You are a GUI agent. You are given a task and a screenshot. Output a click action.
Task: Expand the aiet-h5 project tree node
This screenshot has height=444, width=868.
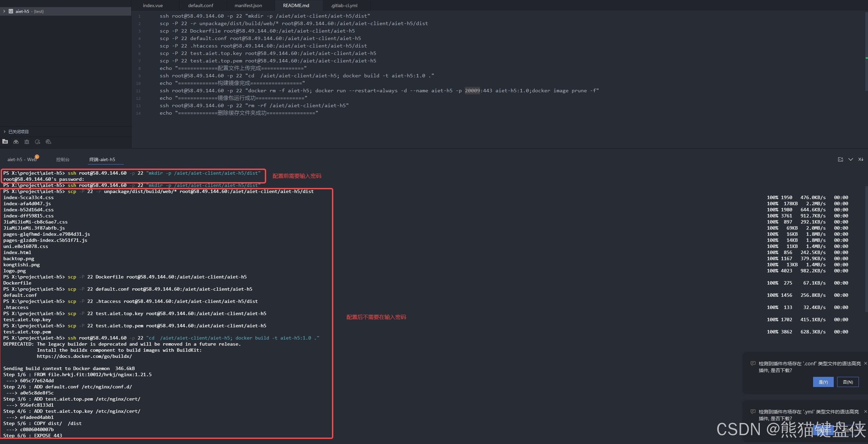pyautogui.click(x=4, y=11)
